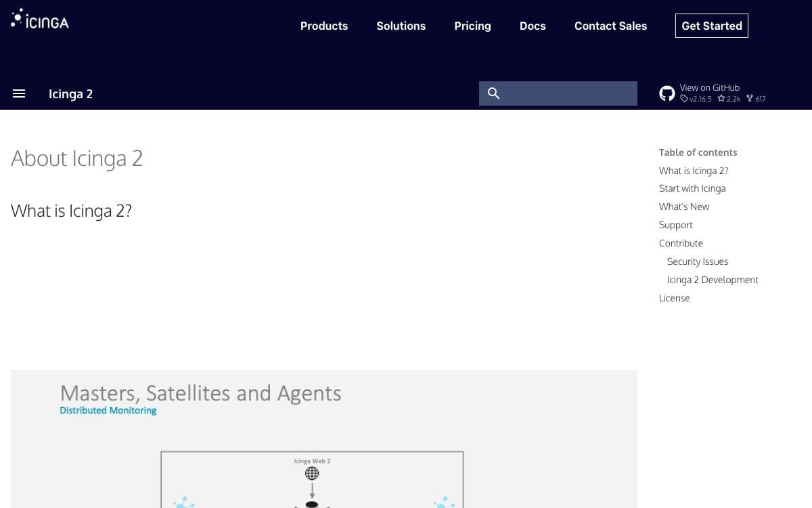
Task: Open the Docs menu item
Action: [533, 26]
